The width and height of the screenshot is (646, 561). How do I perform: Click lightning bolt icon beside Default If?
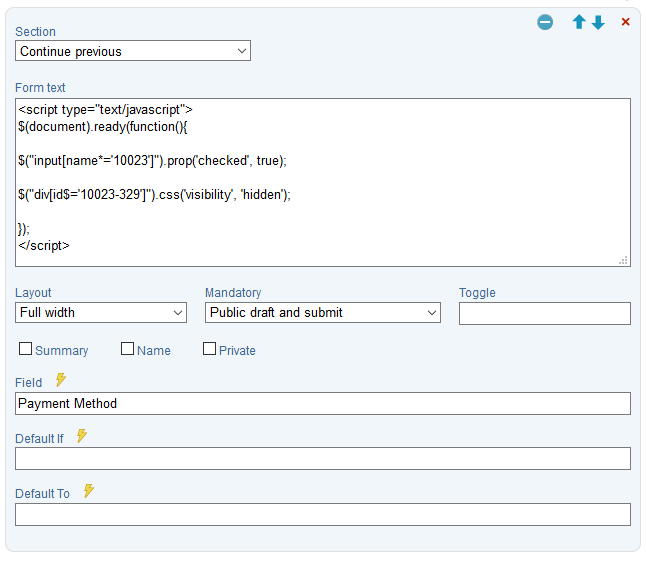pyautogui.click(x=82, y=436)
